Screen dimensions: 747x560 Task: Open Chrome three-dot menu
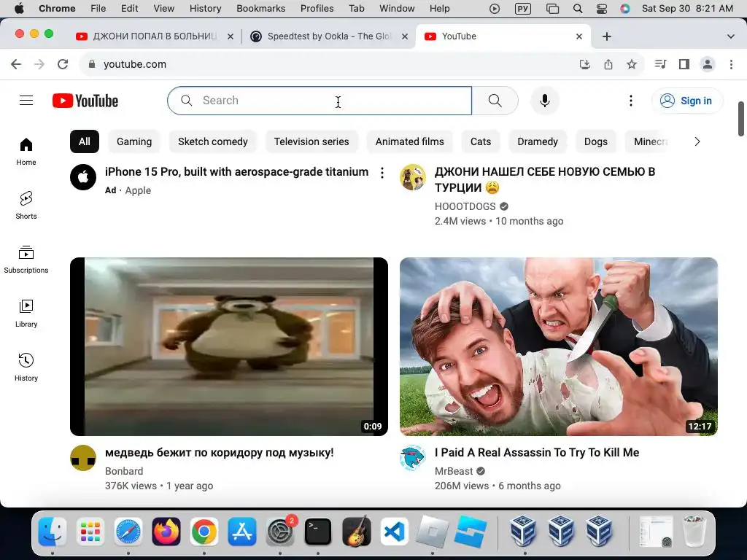pyautogui.click(x=731, y=64)
